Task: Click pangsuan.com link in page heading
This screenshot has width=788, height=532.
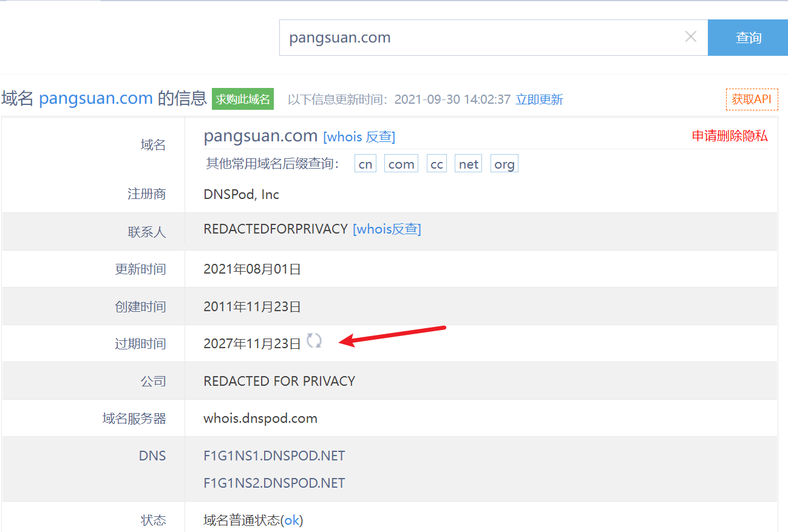Action: [96, 98]
